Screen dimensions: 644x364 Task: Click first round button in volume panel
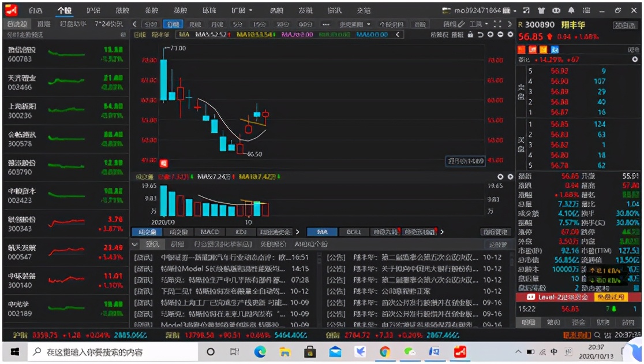[500, 176]
